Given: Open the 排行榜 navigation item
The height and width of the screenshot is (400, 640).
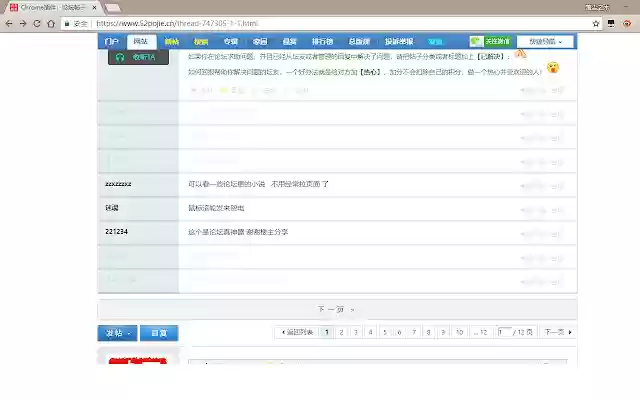Looking at the screenshot, I should tap(322, 42).
